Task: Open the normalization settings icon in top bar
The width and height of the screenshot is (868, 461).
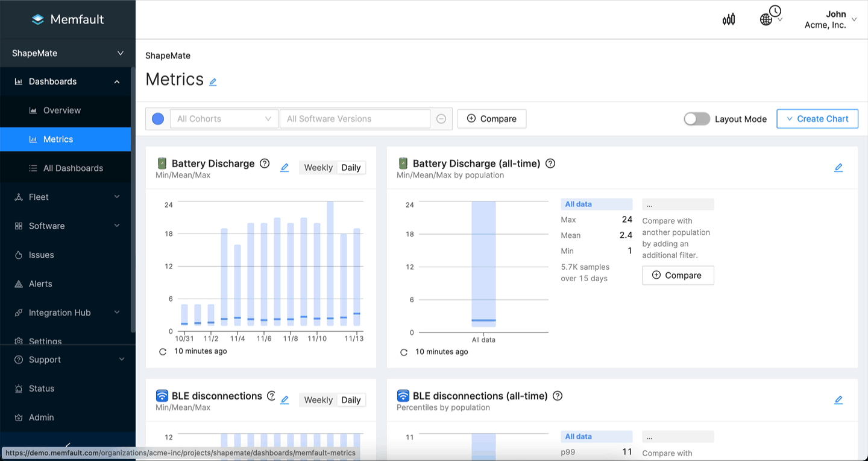Action: coord(728,19)
